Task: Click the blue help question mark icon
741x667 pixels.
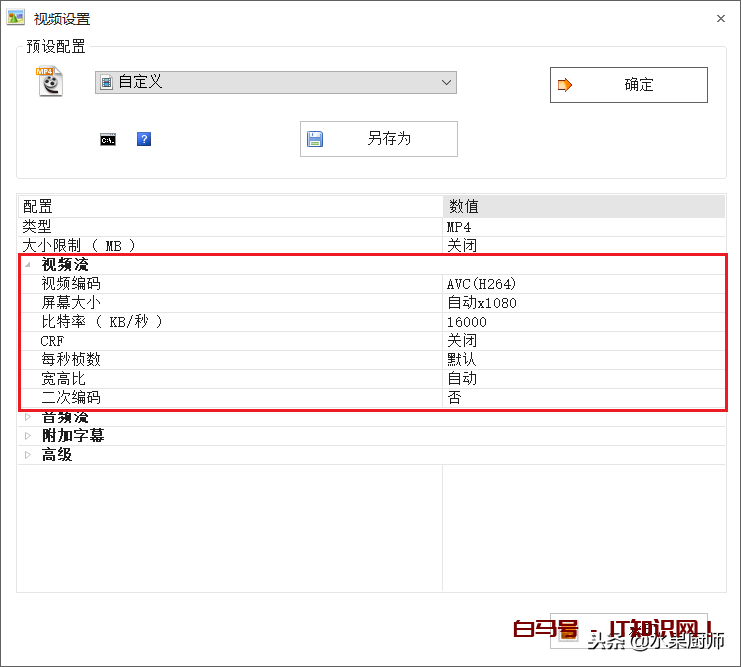Action: pyautogui.click(x=144, y=139)
